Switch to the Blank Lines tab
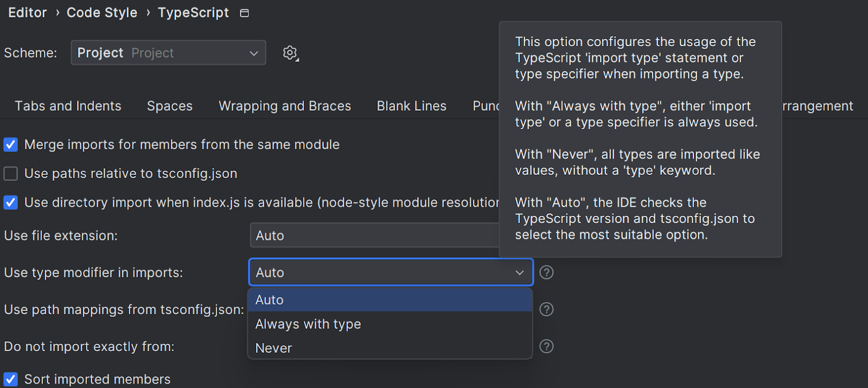This screenshot has width=868, height=388. click(411, 106)
